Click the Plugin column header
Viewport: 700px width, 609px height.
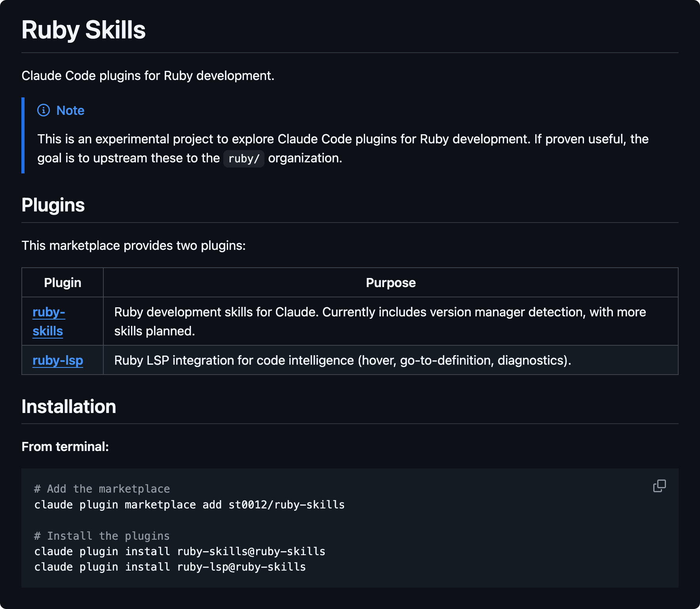[63, 283]
